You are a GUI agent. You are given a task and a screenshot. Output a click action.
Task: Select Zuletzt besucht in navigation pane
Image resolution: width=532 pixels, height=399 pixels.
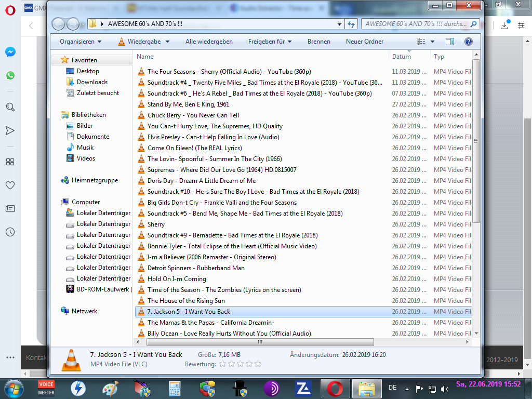(98, 92)
